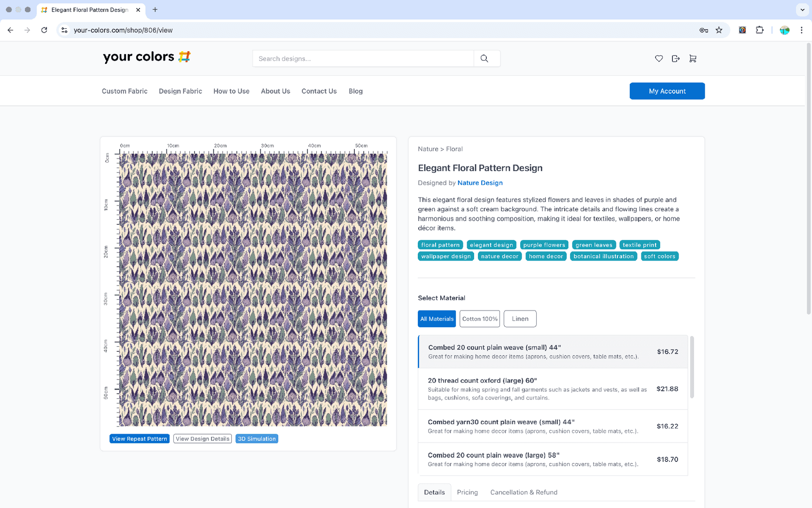Image resolution: width=812 pixels, height=508 pixels.
Task: Click the My Account button
Action: (x=667, y=91)
